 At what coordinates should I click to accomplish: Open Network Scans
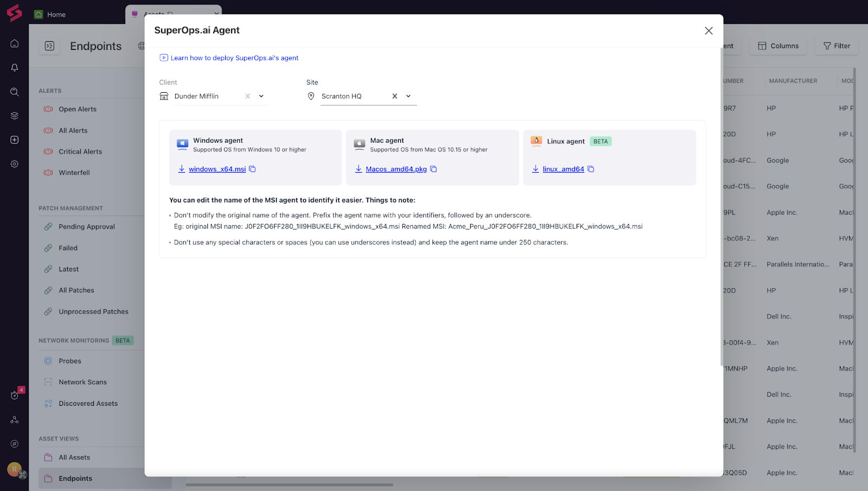[83, 382]
